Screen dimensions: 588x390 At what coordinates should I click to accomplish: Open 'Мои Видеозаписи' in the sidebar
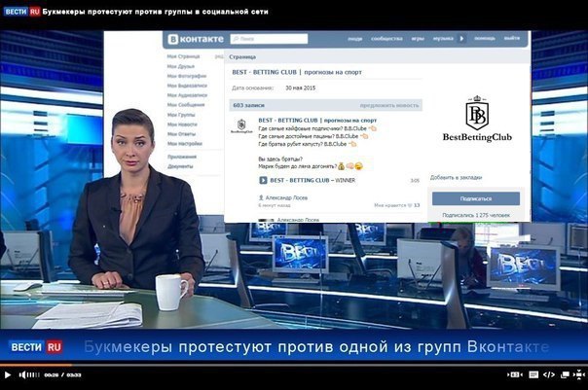pos(187,86)
